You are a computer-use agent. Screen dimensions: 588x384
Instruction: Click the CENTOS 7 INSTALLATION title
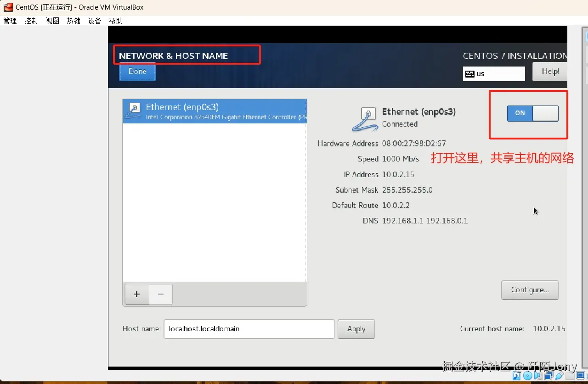tap(515, 56)
